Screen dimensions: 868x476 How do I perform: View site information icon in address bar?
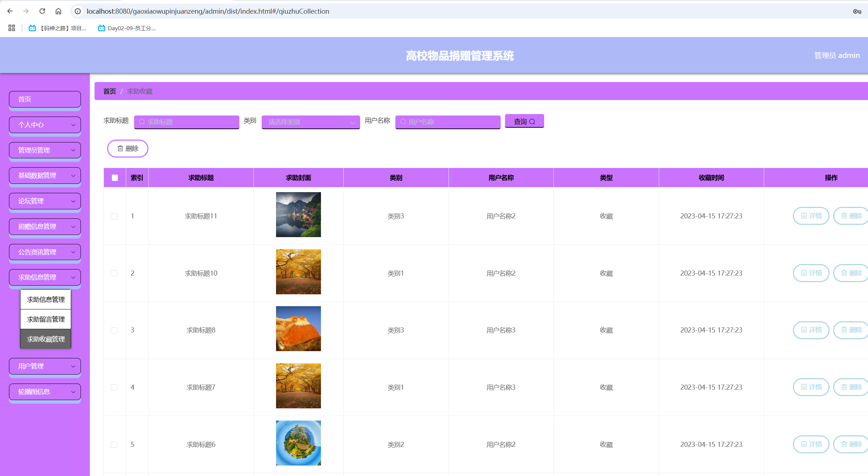coord(77,11)
